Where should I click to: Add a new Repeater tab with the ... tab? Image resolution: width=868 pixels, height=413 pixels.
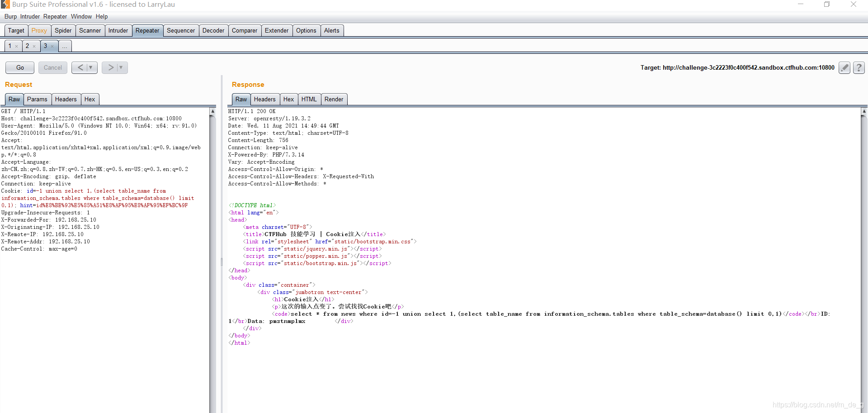tap(65, 46)
